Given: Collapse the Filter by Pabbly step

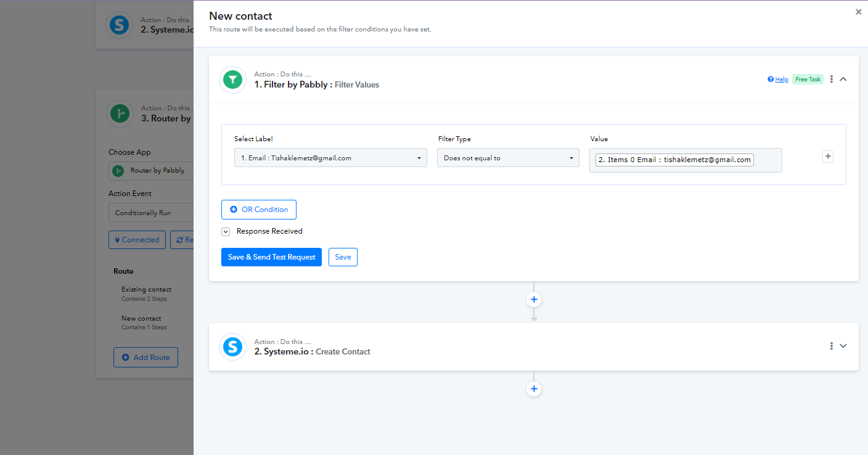Looking at the screenshot, I should coord(843,79).
